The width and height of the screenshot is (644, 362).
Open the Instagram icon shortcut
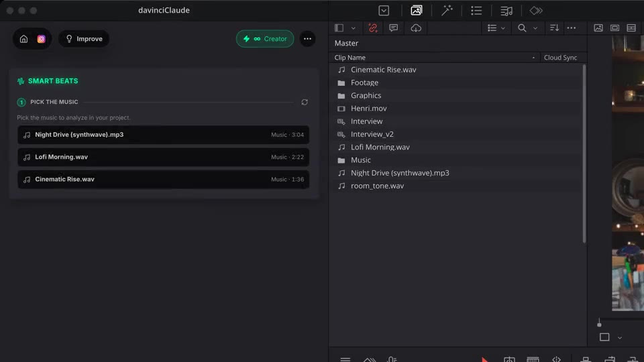41,39
